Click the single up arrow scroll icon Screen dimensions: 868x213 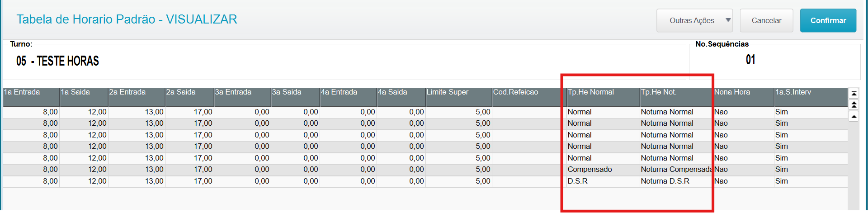[854, 117]
